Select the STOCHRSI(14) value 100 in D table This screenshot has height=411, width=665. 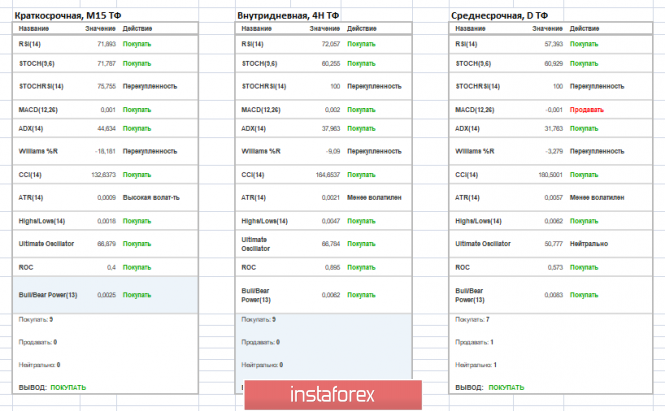(558, 87)
